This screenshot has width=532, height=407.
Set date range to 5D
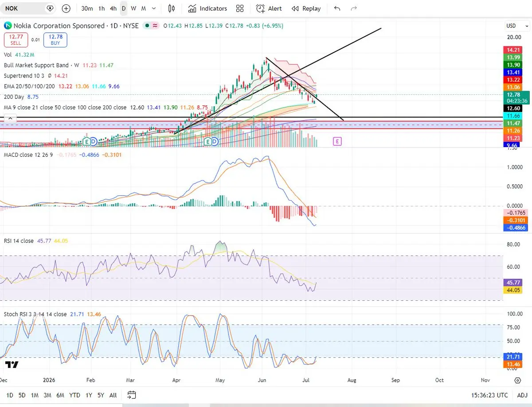click(x=22, y=395)
